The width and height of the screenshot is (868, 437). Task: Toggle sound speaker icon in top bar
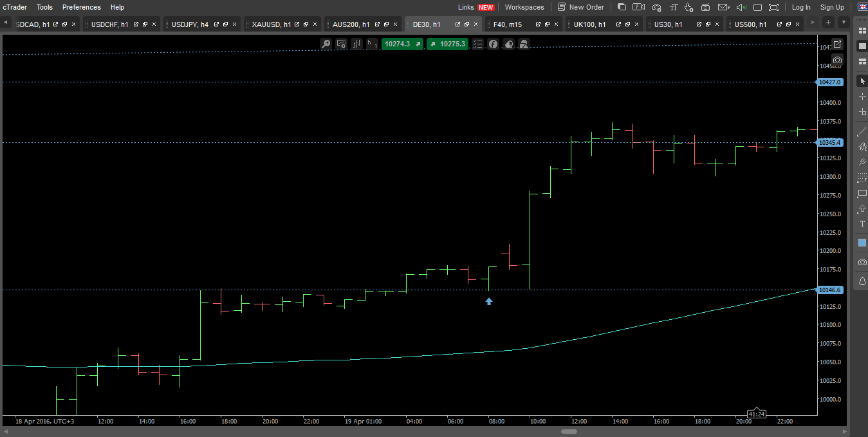click(x=741, y=7)
